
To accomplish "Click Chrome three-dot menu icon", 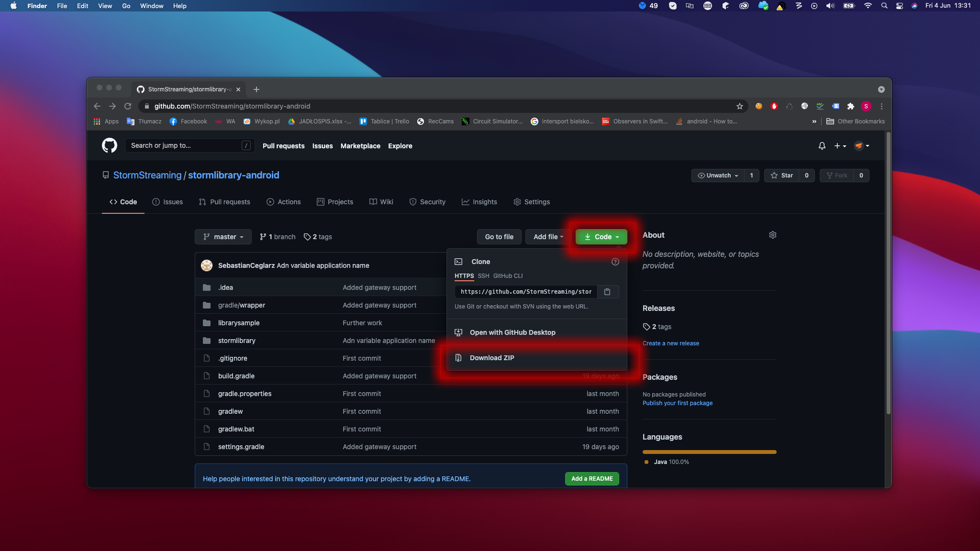I will click(x=881, y=106).
